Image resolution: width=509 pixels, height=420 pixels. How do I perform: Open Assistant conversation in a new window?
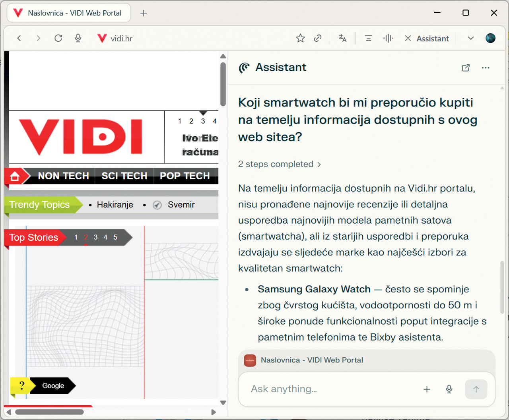point(466,68)
